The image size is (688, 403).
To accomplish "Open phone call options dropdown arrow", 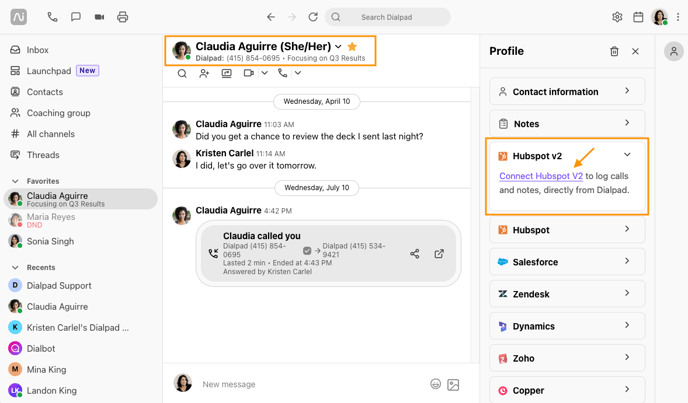I will tap(298, 73).
